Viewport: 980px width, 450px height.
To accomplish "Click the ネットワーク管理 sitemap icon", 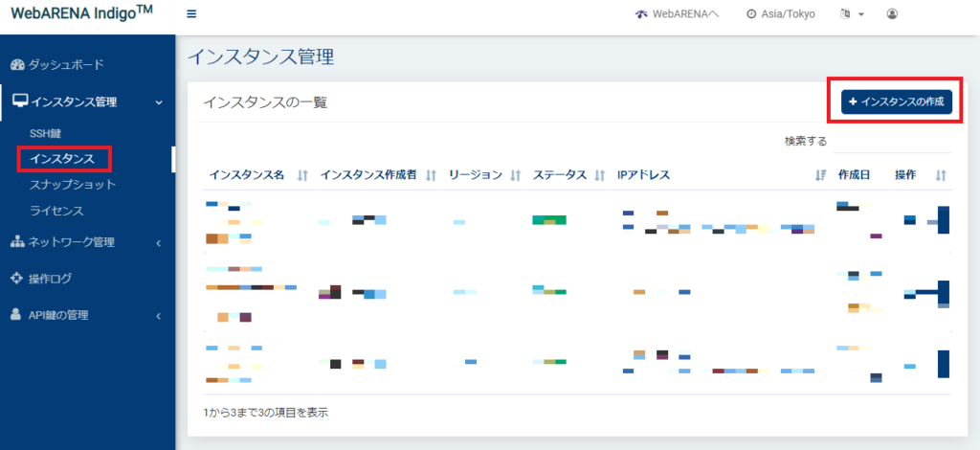I will [17, 242].
